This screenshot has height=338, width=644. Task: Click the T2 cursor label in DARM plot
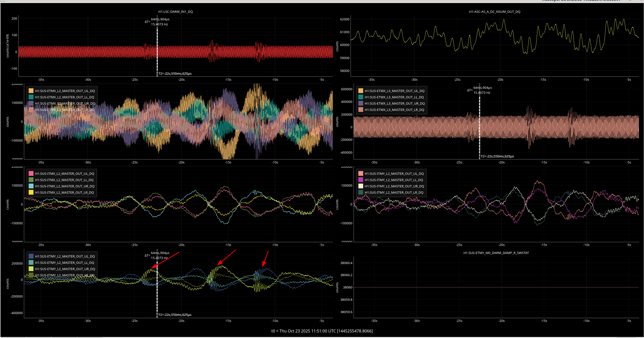(175, 73)
